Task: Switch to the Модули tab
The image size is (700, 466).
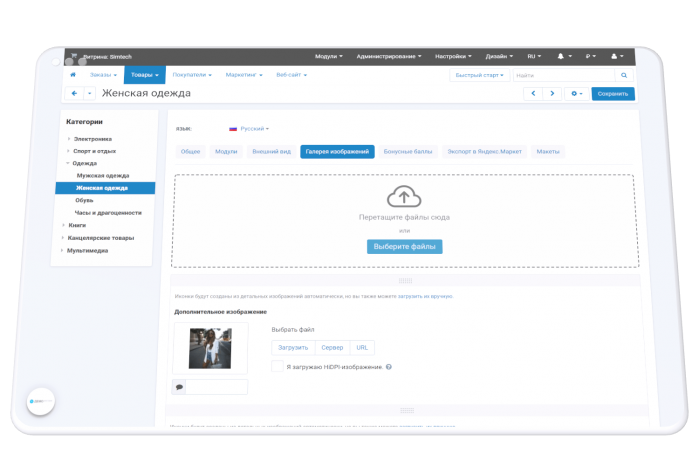Action: [x=226, y=152]
